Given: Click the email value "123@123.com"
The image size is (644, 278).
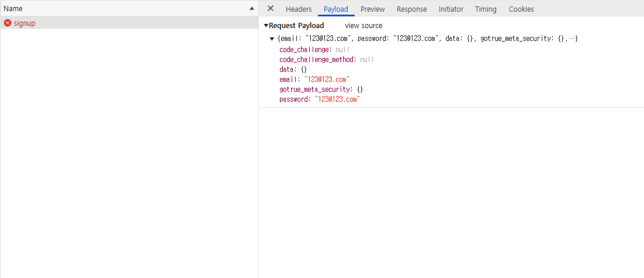Looking at the screenshot, I should (326, 79).
